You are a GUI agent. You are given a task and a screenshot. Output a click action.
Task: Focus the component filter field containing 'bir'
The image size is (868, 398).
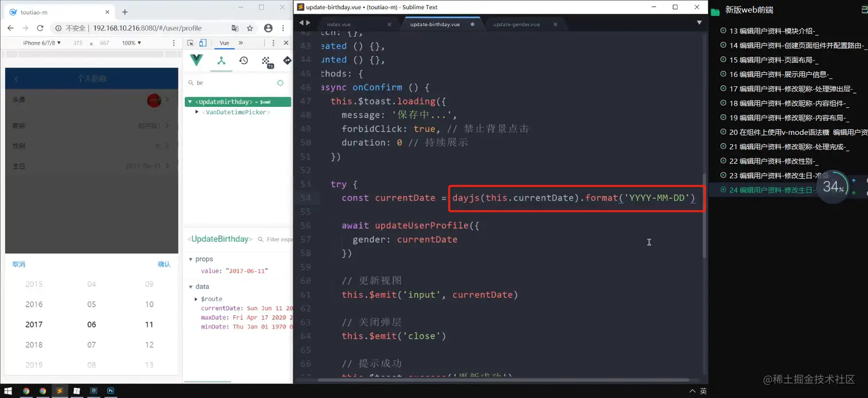[232, 83]
